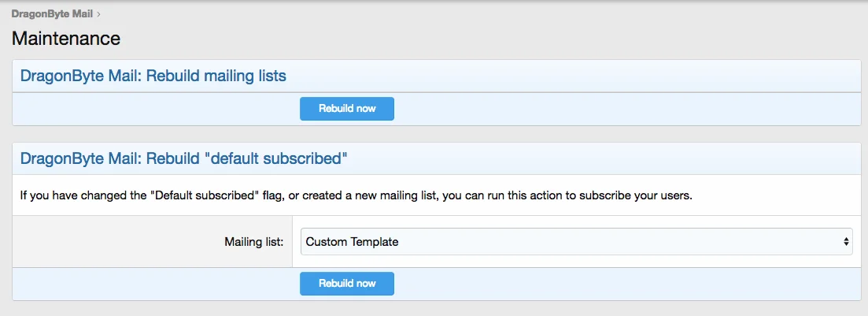Click the "Custom Template" selected value text
868x316 pixels.
(352, 242)
